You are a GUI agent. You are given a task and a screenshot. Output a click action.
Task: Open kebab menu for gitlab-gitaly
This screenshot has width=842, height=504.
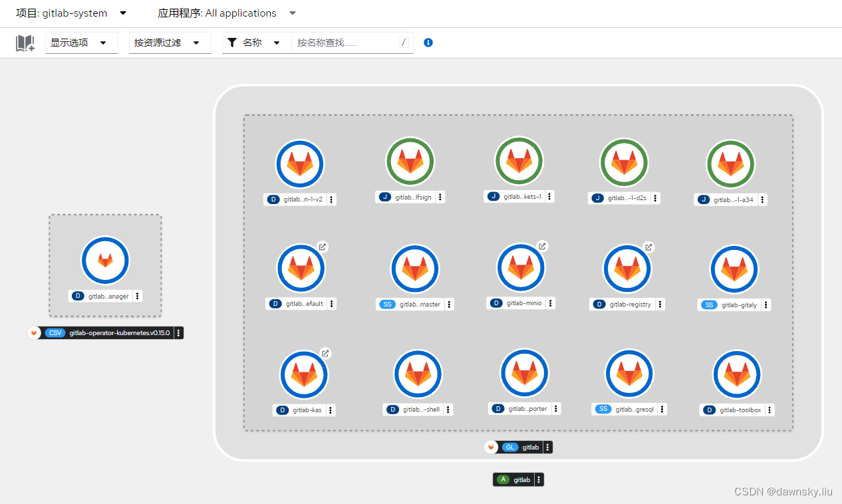pyautogui.click(x=766, y=305)
